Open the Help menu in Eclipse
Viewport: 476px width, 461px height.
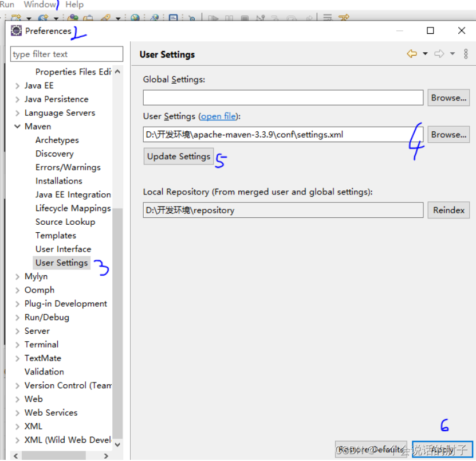tap(74, 4)
